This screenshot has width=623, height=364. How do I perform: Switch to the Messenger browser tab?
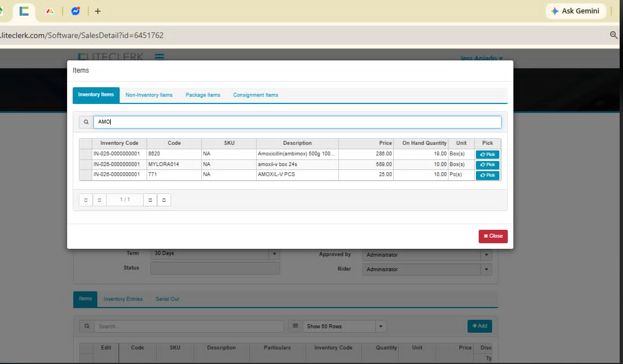[75, 11]
